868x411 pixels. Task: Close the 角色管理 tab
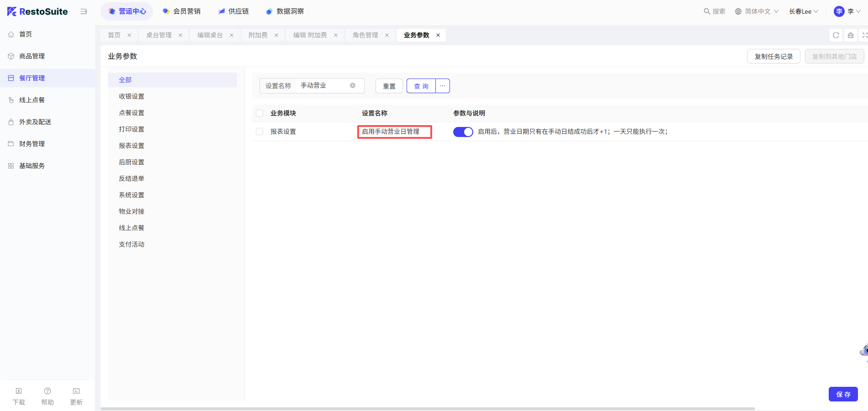pyautogui.click(x=387, y=35)
